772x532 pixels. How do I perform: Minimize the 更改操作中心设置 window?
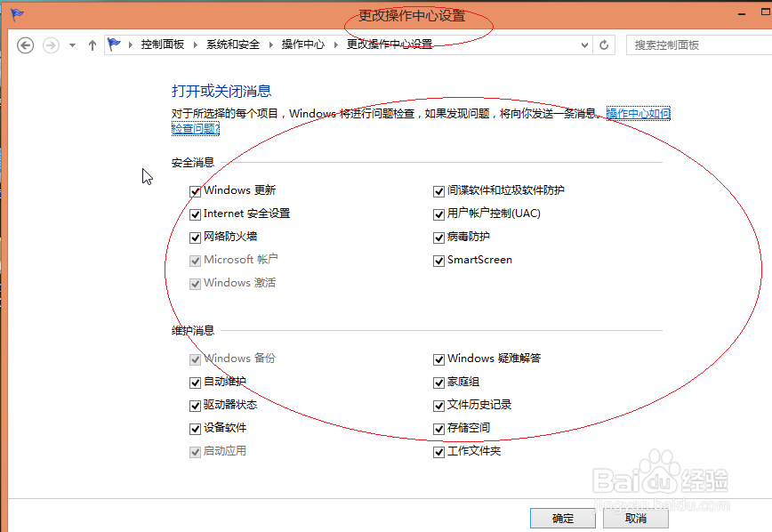coord(742,14)
